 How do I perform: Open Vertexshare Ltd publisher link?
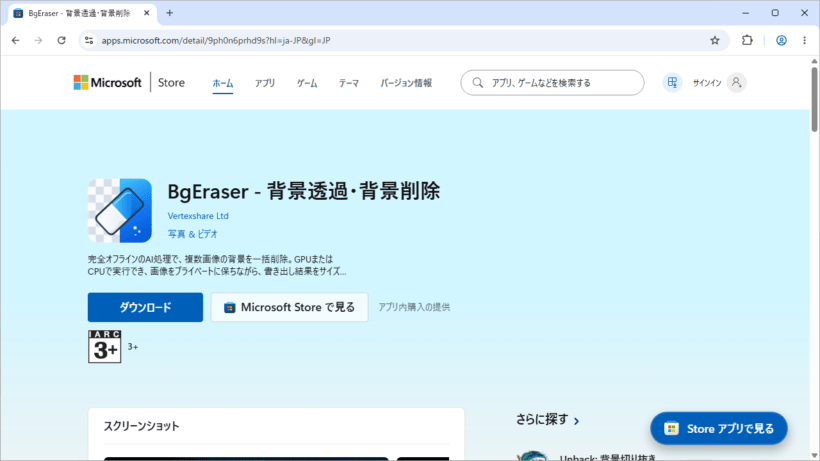tap(198, 216)
